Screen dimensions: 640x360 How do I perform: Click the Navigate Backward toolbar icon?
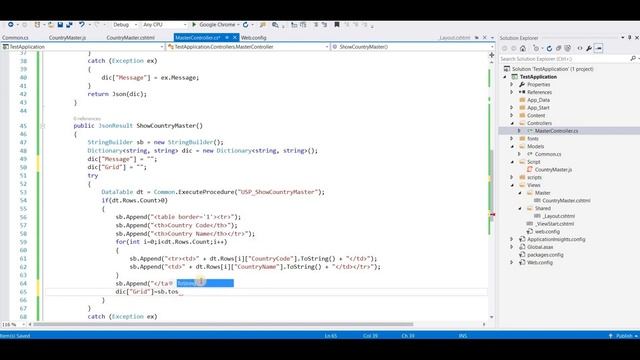(11, 25)
